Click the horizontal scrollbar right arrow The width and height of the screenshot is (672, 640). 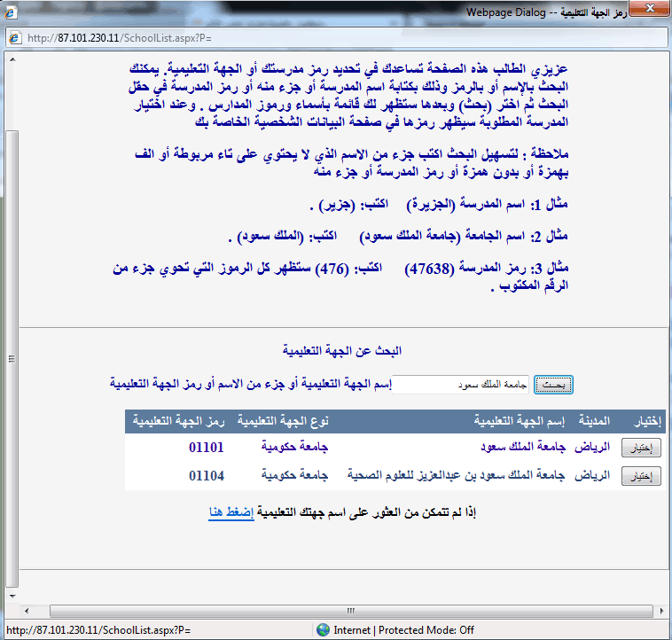[661, 611]
